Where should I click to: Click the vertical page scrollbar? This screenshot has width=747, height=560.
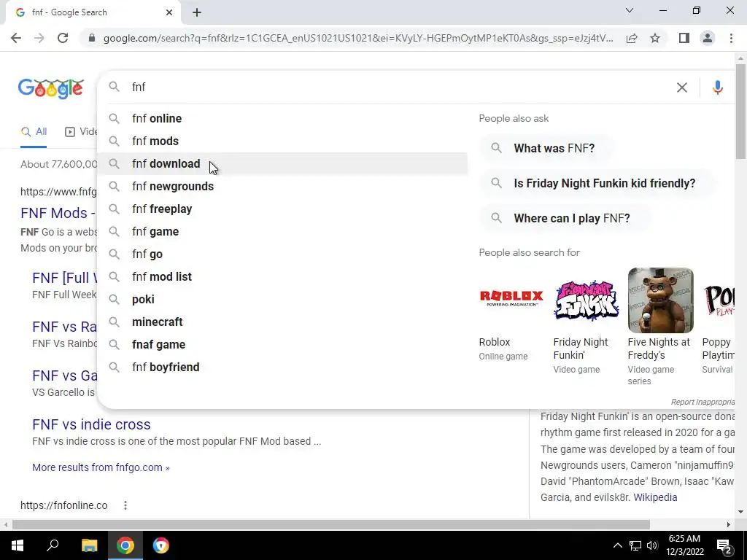click(x=740, y=112)
